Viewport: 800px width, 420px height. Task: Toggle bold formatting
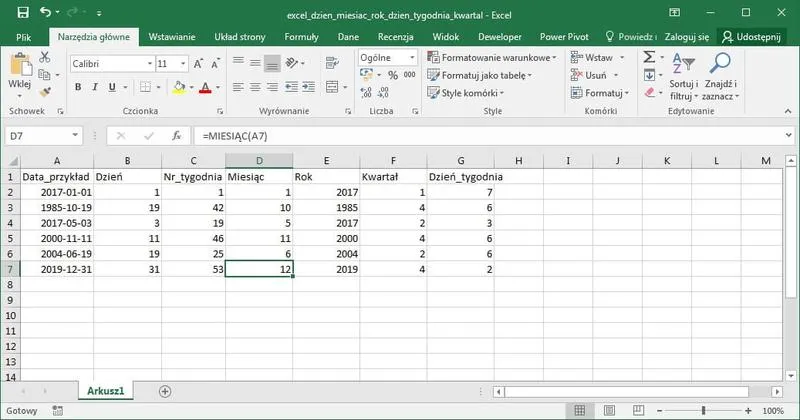pos(78,88)
